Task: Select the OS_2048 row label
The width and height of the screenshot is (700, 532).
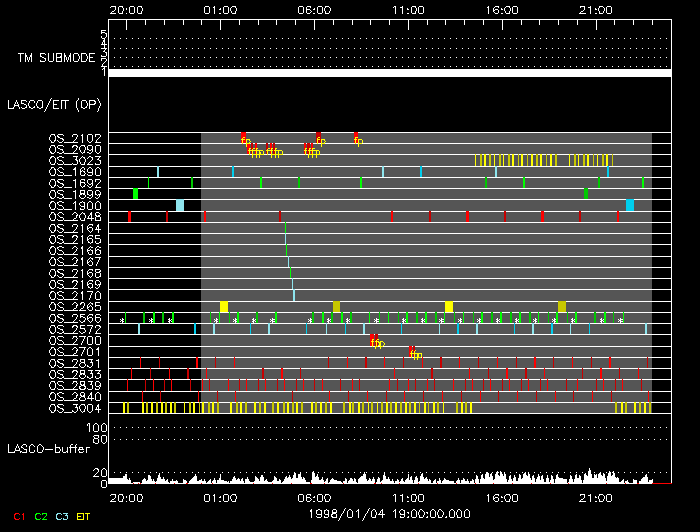Action: (x=75, y=217)
